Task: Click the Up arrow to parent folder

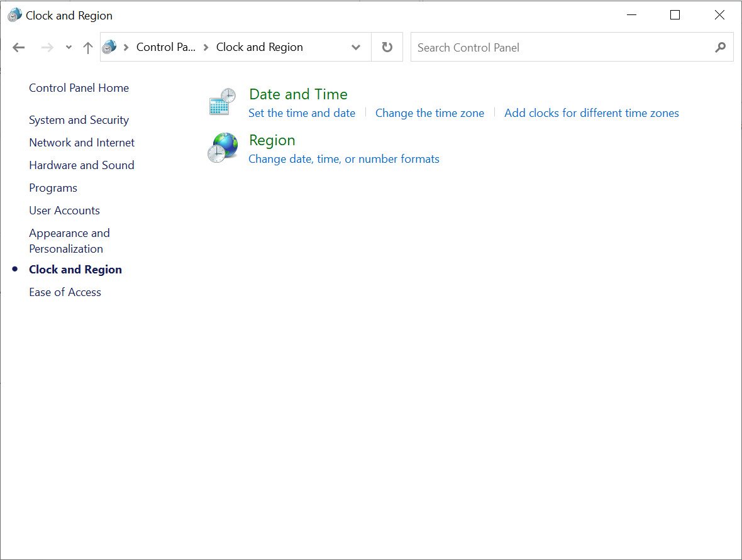Action: 88,48
